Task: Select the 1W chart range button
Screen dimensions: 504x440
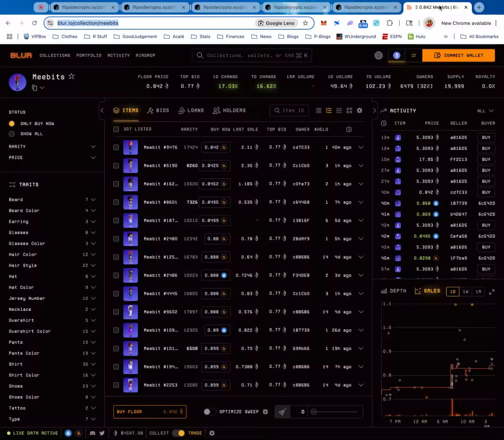Action: point(466,292)
